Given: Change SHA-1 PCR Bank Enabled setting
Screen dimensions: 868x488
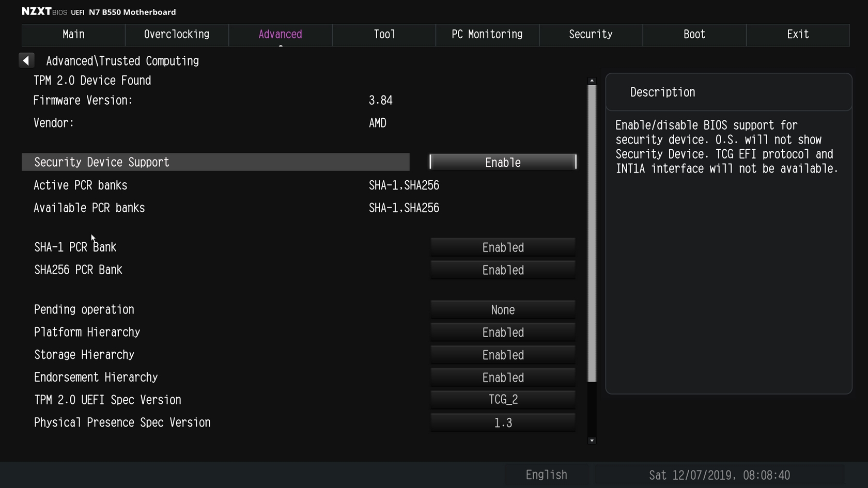Looking at the screenshot, I should click(x=503, y=247).
